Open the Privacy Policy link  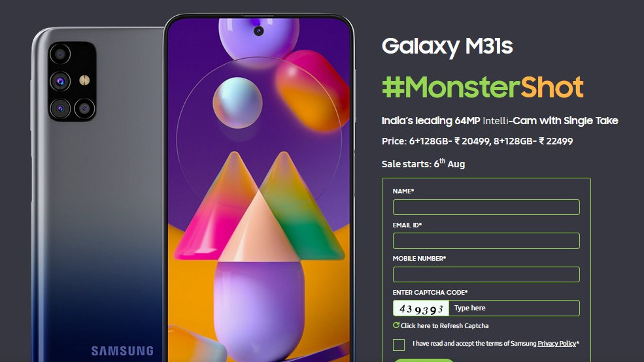coord(557,344)
